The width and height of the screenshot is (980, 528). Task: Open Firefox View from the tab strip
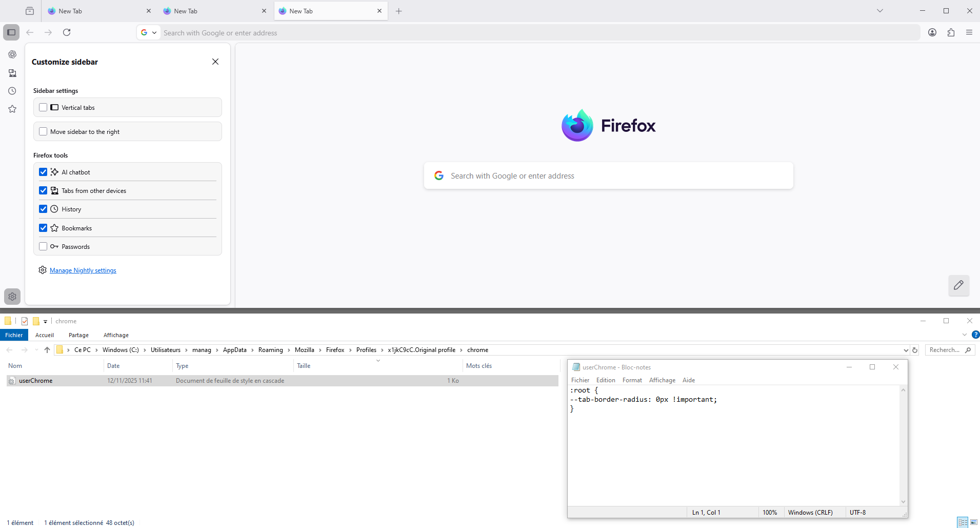tap(30, 11)
